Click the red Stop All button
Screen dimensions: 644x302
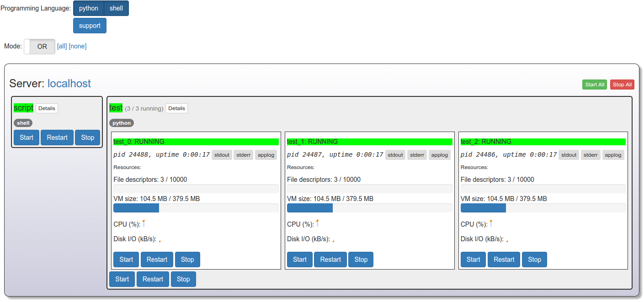pos(622,84)
